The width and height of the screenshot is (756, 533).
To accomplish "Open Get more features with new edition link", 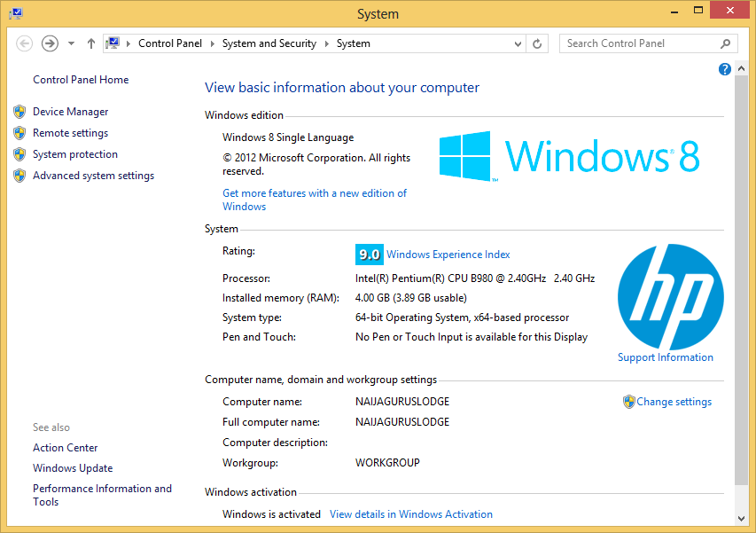I will (315, 200).
